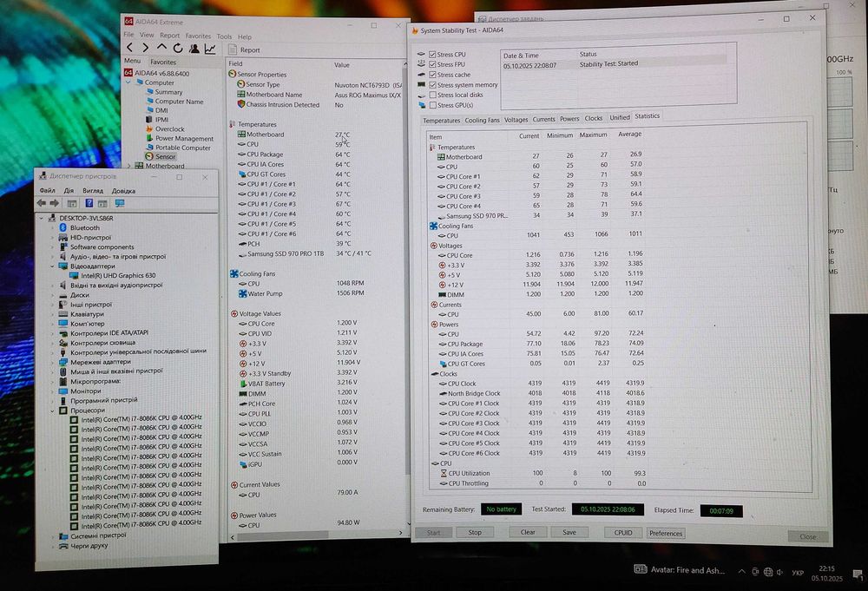Show hidden tray icons chevron on taskbar

click(x=742, y=572)
